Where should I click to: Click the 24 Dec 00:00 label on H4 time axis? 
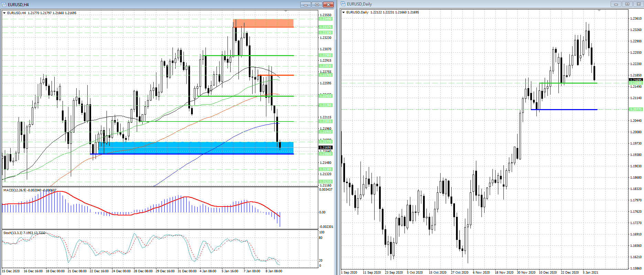pyautogui.click(x=121, y=271)
